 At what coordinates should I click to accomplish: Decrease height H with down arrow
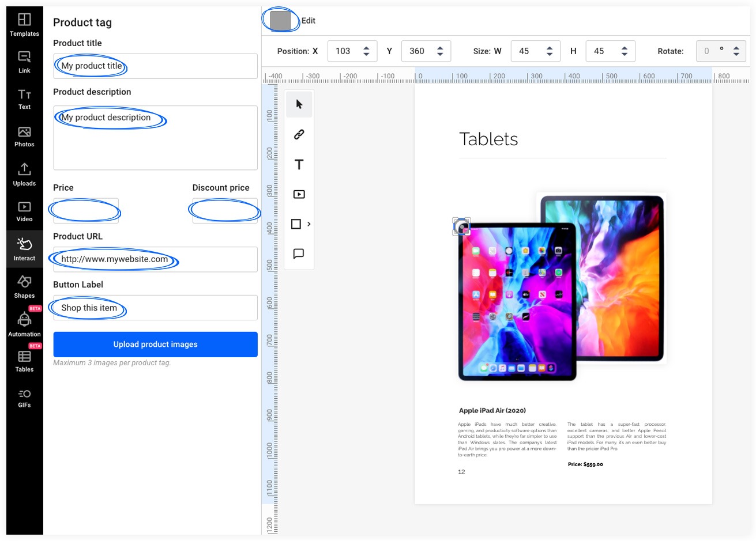(625, 55)
